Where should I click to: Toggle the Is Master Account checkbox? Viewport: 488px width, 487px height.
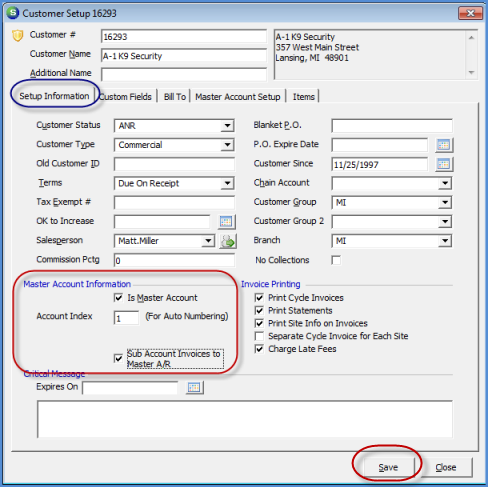118,297
